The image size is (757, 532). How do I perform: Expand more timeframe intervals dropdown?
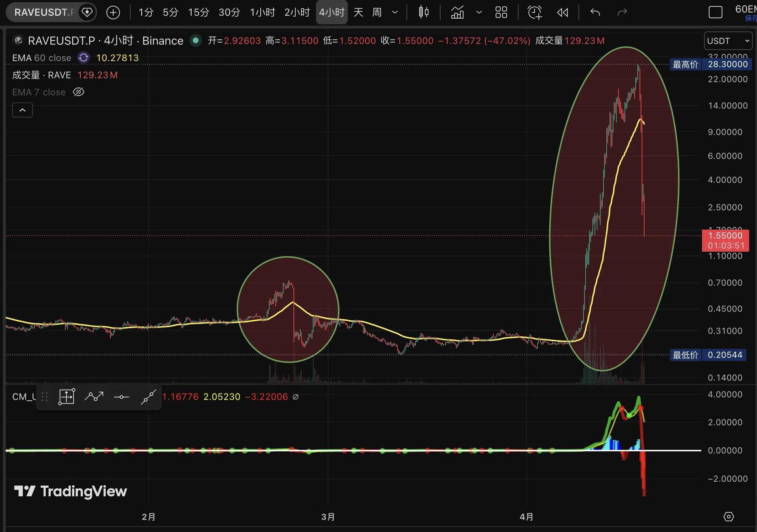pos(395,12)
